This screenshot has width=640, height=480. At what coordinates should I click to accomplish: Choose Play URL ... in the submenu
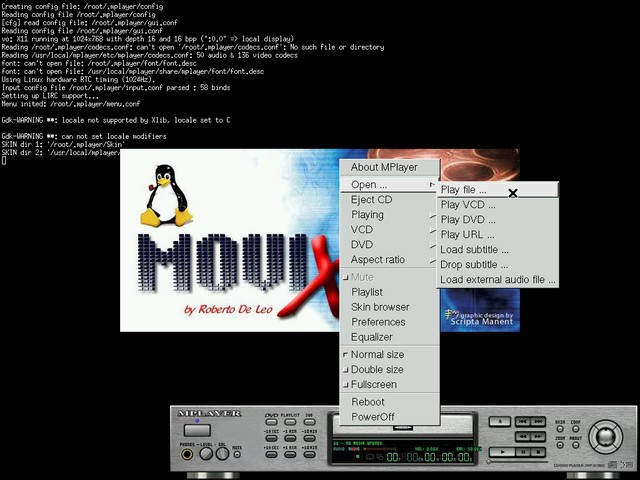[x=498, y=235]
